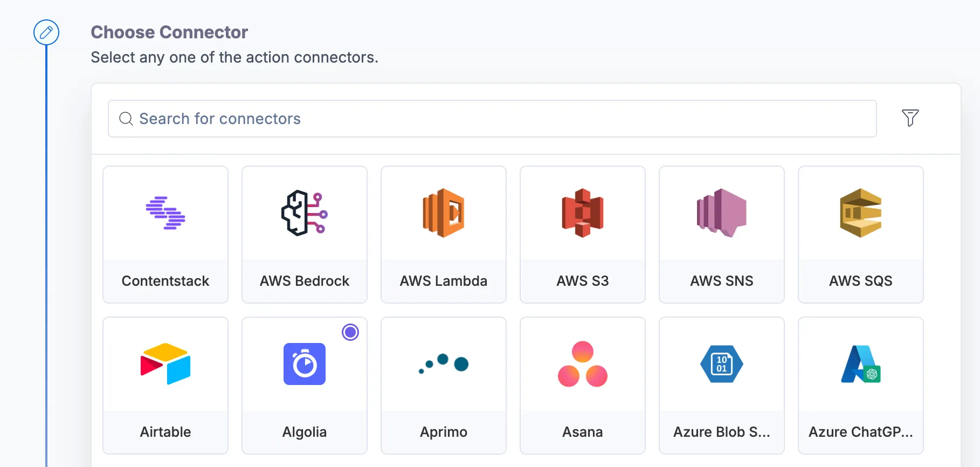Click the Asana label
This screenshot has width=980, height=467.
tap(583, 432)
